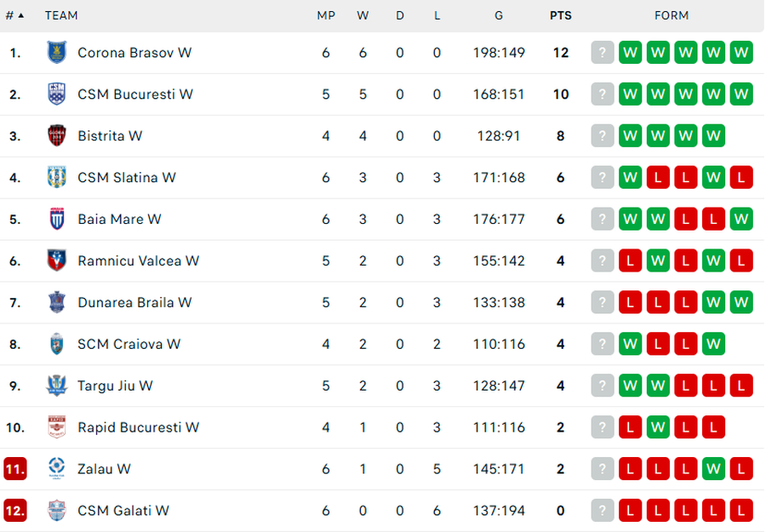Click the FORM column header
The width and height of the screenshot is (766, 532).
[672, 15]
